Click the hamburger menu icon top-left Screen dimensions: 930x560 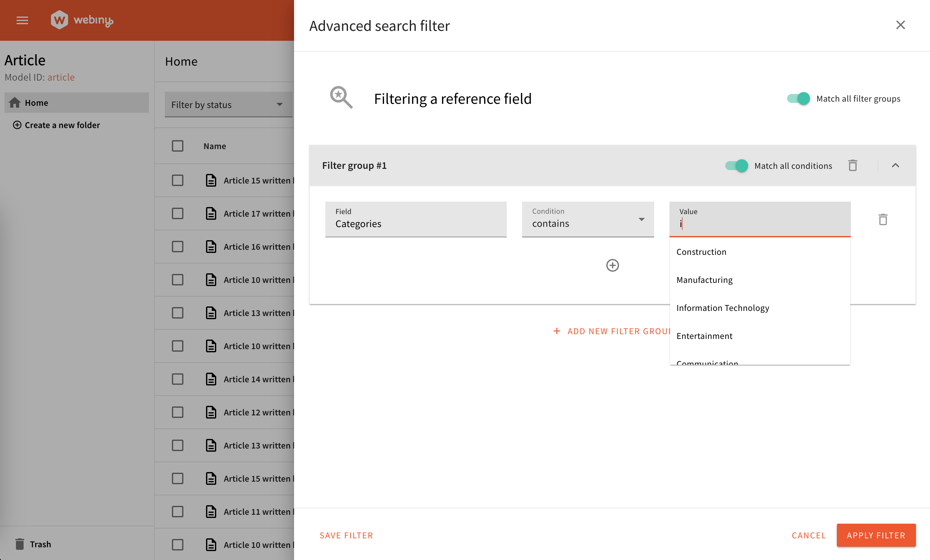coord(21,19)
